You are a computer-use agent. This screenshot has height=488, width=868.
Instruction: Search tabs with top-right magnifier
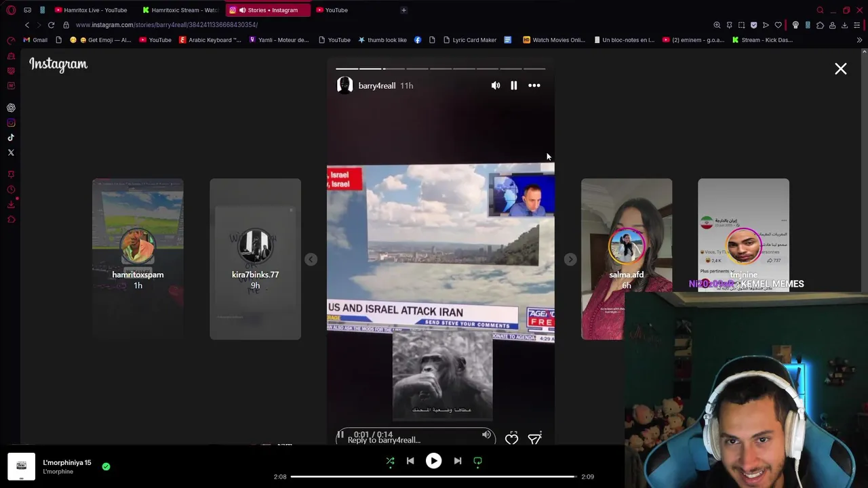820,10
